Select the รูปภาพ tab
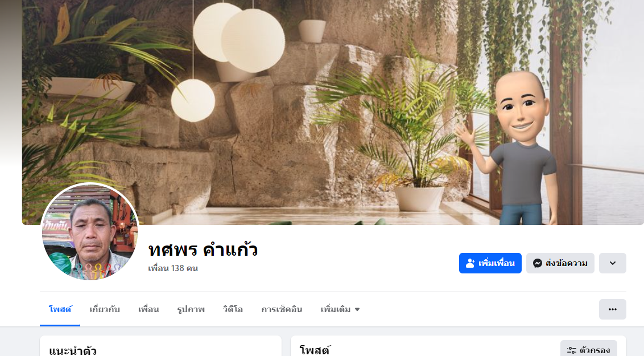Screen dimensions: 644x356 [191, 309]
